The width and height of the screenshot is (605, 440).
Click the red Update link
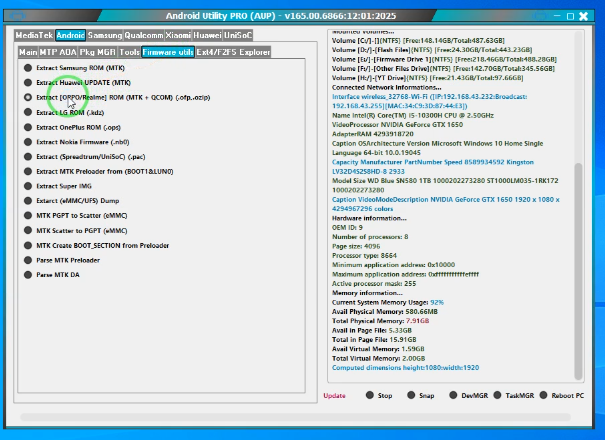click(x=334, y=396)
